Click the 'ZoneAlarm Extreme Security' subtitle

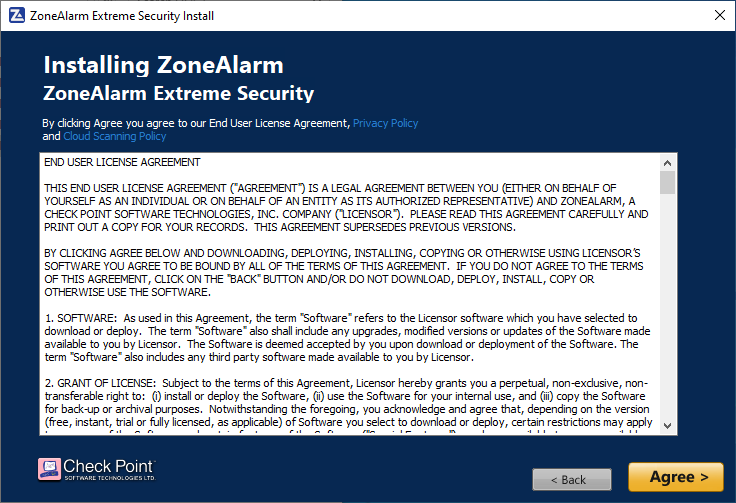[x=178, y=93]
